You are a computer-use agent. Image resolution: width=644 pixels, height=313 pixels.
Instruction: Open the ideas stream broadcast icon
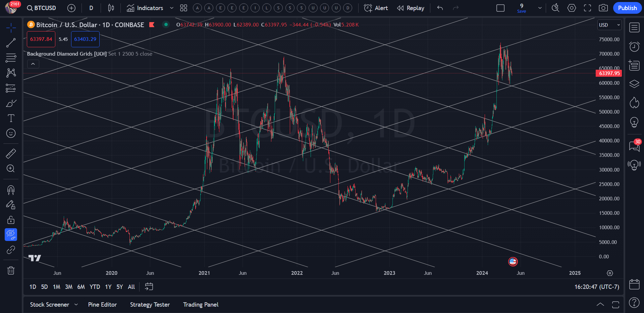tap(634, 165)
